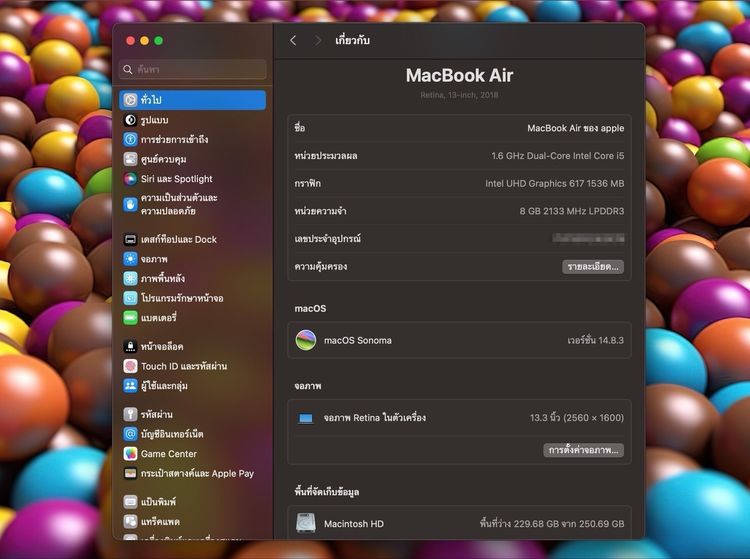Click the blurred serial number value
This screenshot has width=750, height=559.
[x=588, y=238]
